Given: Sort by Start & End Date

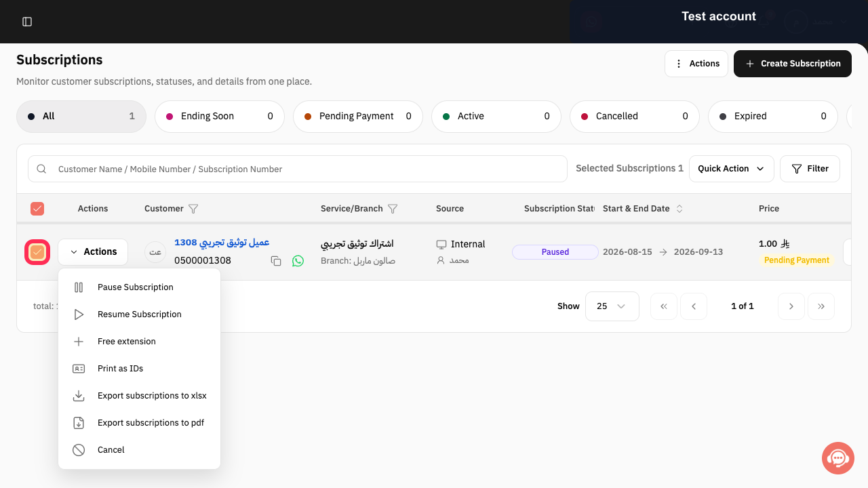Looking at the screenshot, I should (679, 209).
